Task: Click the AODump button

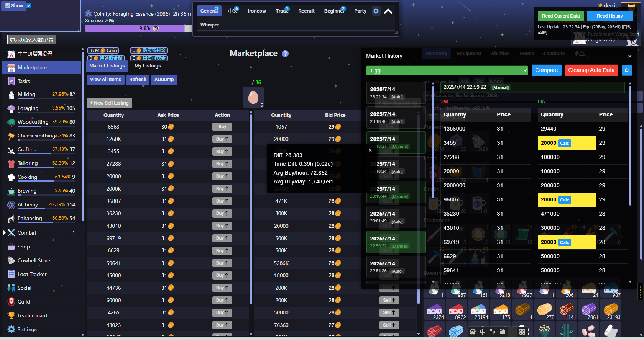Action: coord(164,80)
